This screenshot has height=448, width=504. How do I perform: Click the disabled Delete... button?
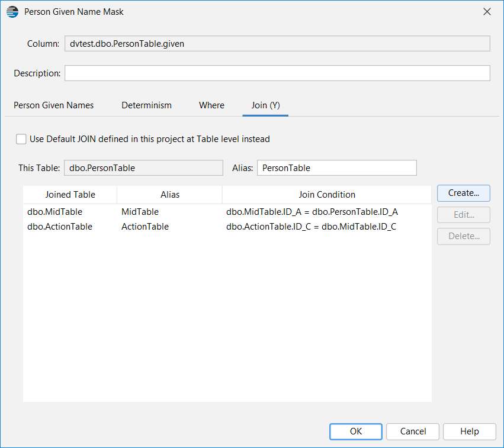[x=464, y=236]
